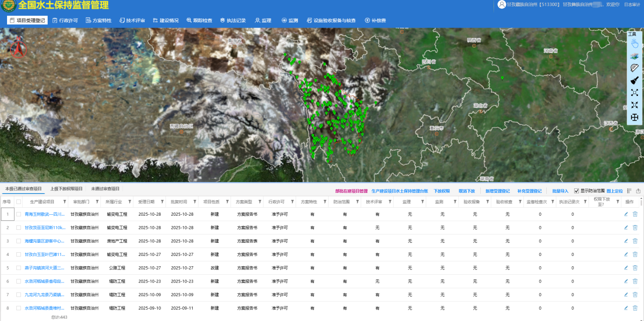Image resolution: width=644 pixels, height=321 pixels.
Task: Open the filter for 审批部门 column
Action: (x=97, y=202)
